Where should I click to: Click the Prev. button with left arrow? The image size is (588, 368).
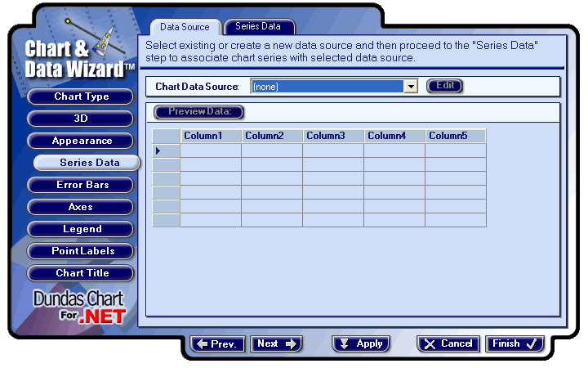coord(217,343)
